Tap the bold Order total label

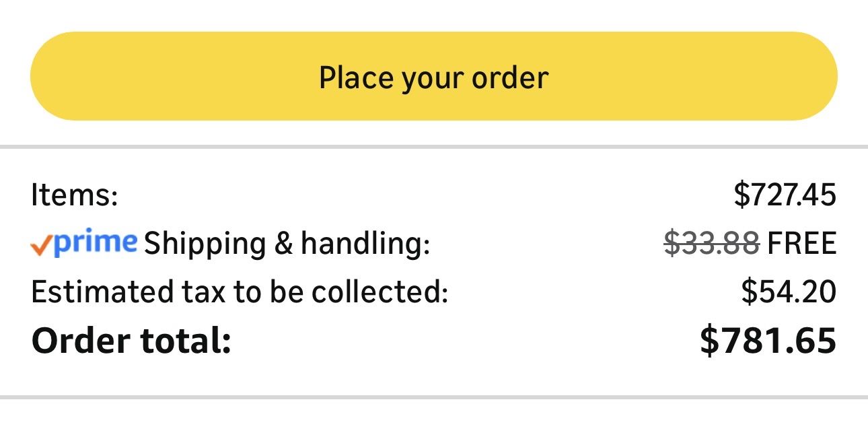(x=131, y=341)
